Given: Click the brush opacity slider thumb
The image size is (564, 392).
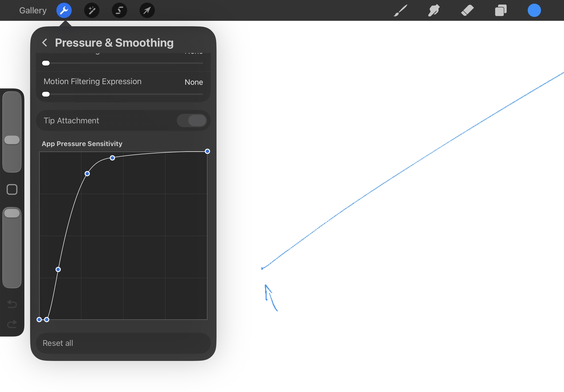Looking at the screenshot, I should (x=12, y=213).
